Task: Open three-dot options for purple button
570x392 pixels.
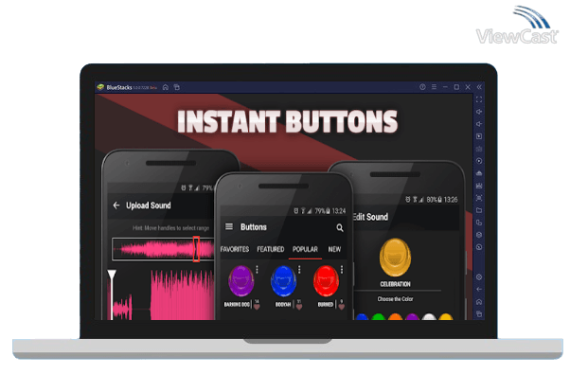Action: coord(257,270)
